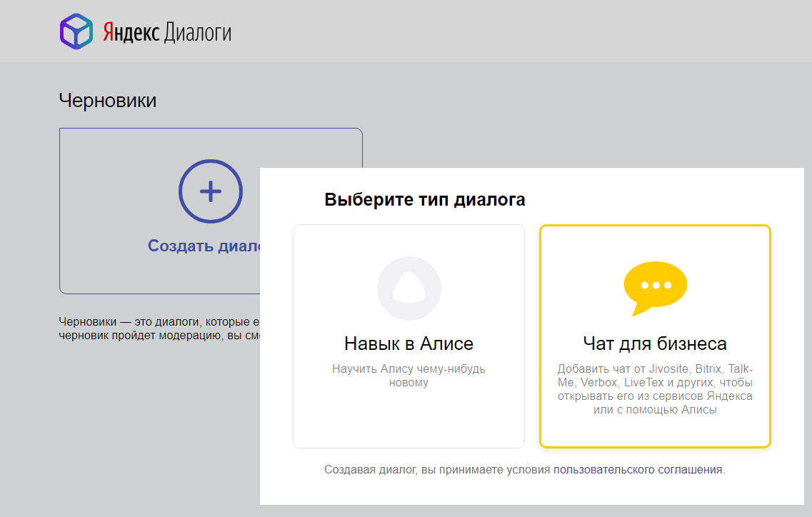Click the red 'Яндекс' wordmark in header

131,33
